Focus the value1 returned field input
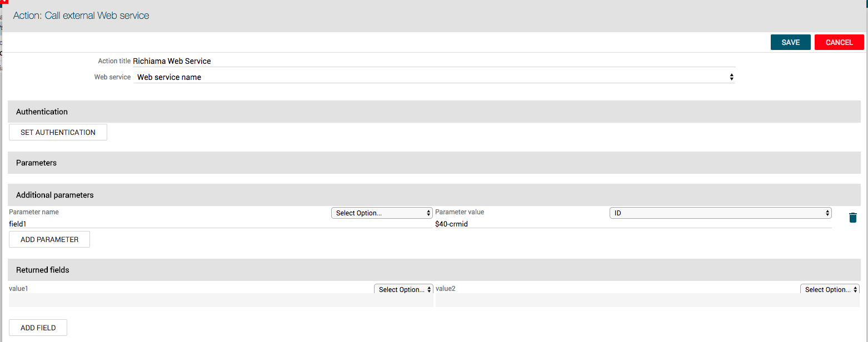The image size is (868, 342). (221, 300)
